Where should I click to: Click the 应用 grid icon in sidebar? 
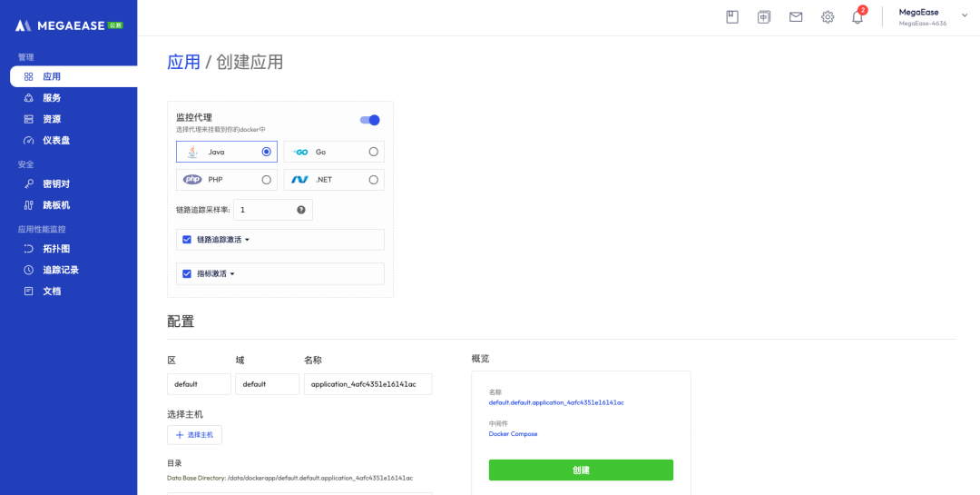click(x=29, y=76)
